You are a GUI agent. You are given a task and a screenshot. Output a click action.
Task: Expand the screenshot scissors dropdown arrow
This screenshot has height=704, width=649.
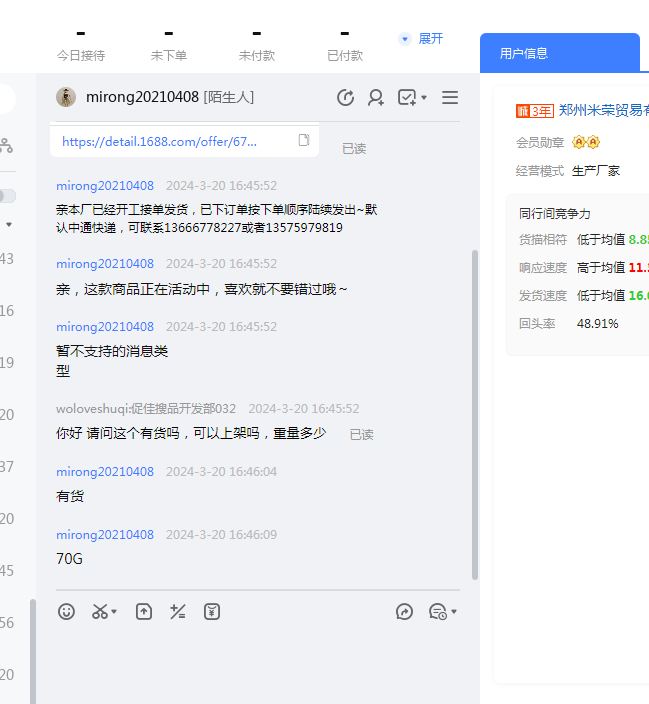(x=114, y=612)
